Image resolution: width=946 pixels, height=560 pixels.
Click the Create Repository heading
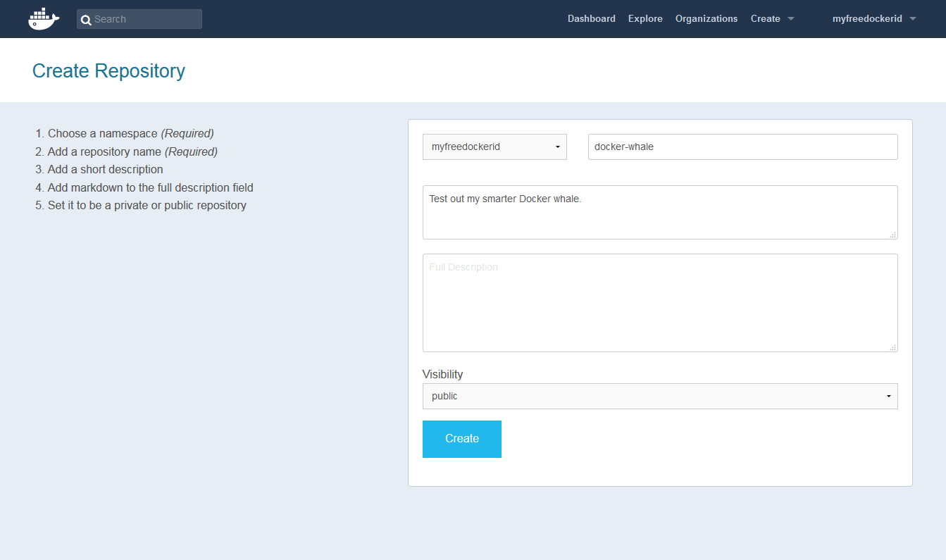tap(108, 71)
